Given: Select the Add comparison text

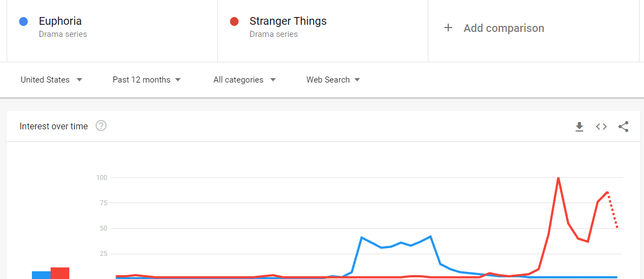Looking at the screenshot, I should tap(504, 29).
